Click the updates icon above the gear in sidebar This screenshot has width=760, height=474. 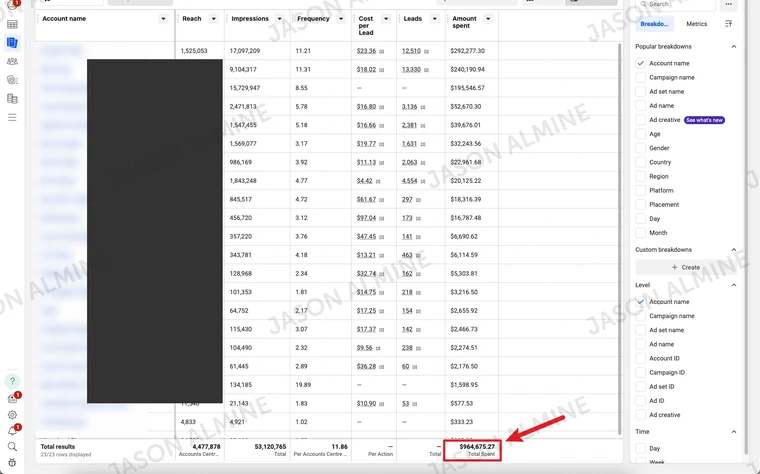coord(12,398)
